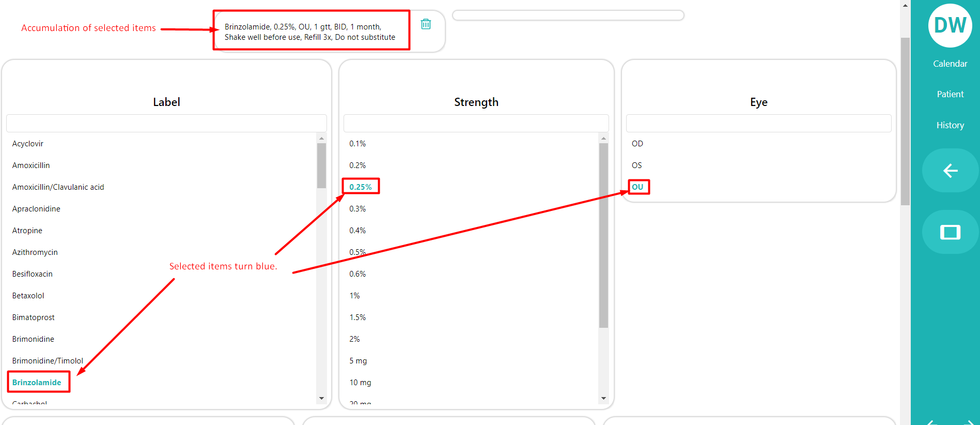Screen dimensions: 980x425
Task: Open Calendar from the sidebar
Action: pyautogui.click(x=950, y=64)
